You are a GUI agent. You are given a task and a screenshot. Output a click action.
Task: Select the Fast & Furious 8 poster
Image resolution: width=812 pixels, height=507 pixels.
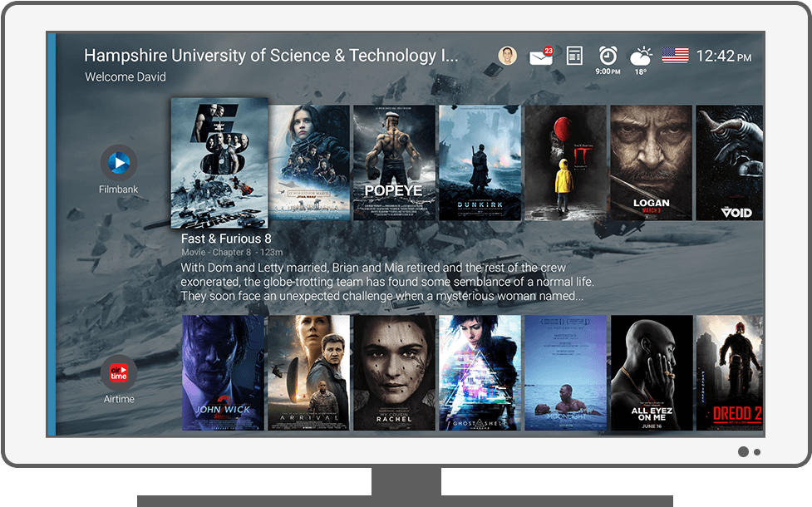coord(219,163)
